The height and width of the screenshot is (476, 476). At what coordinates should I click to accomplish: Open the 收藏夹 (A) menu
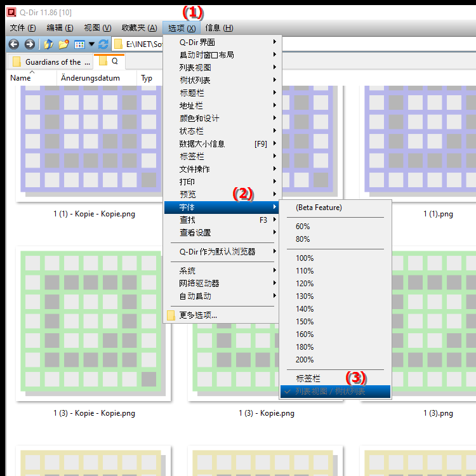click(x=140, y=28)
